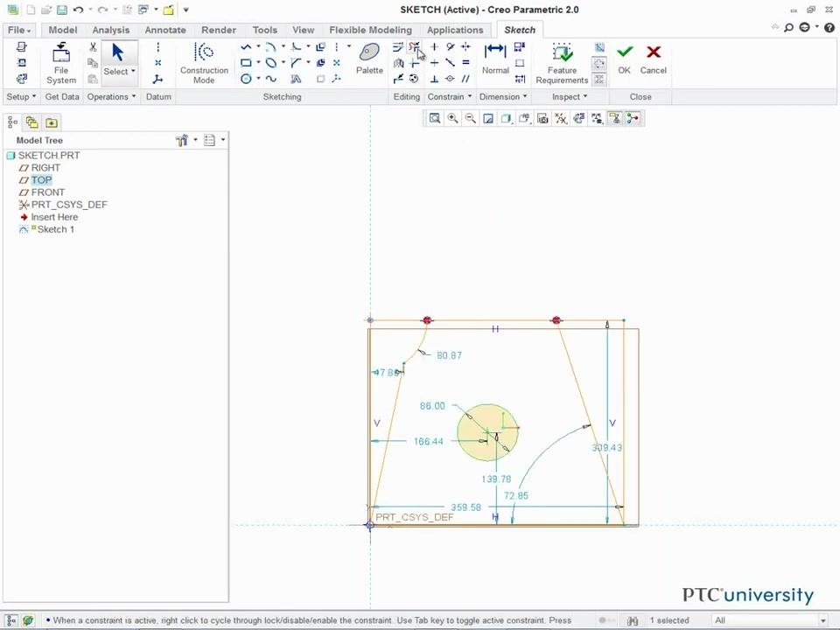Viewport: 840px width, 630px height.
Task: Cancel the sketch with red X
Action: tap(653, 59)
